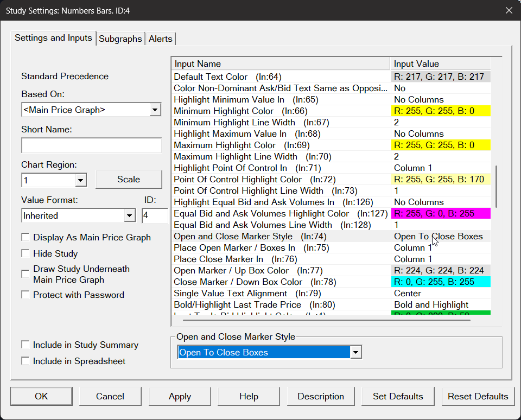This screenshot has width=521, height=420.
Task: Switch to the Subgraphs tab
Action: point(120,39)
